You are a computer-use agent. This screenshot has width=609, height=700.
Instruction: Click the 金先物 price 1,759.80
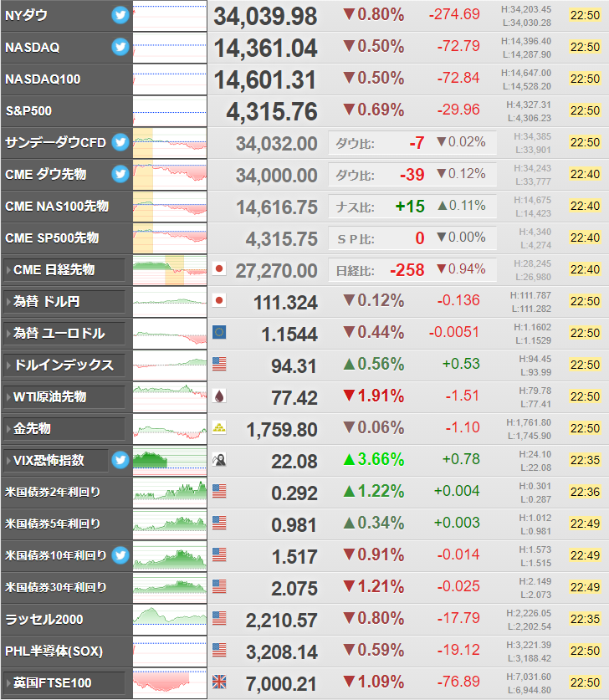282,430
